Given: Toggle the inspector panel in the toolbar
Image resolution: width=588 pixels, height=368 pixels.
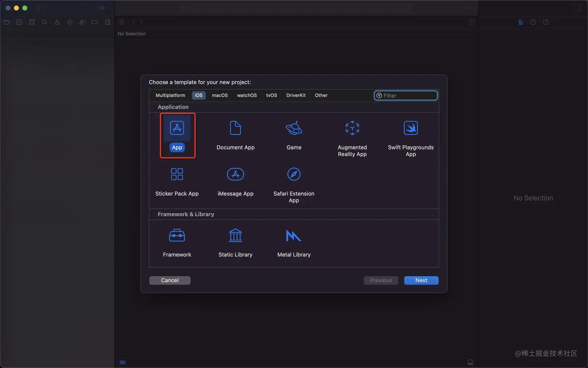Looking at the screenshot, I should pyautogui.click(x=577, y=8).
